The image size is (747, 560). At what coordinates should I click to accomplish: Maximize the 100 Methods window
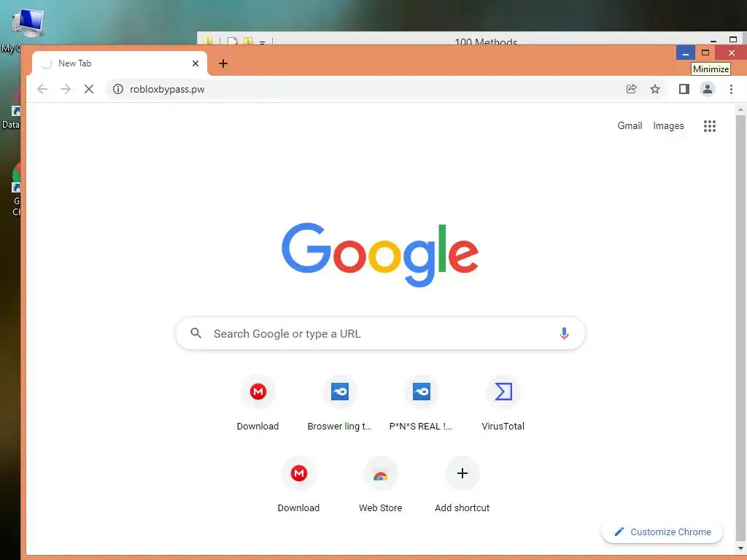click(732, 39)
